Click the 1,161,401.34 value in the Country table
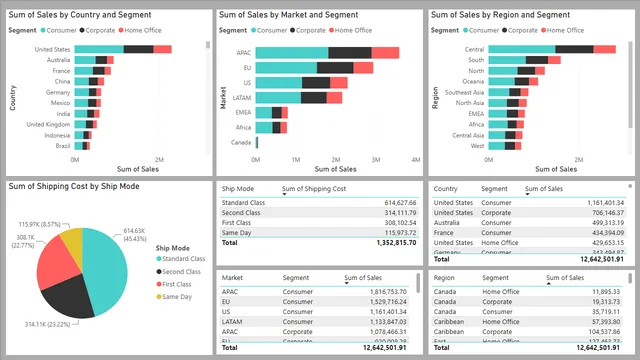The height and width of the screenshot is (360, 640). 605,202
